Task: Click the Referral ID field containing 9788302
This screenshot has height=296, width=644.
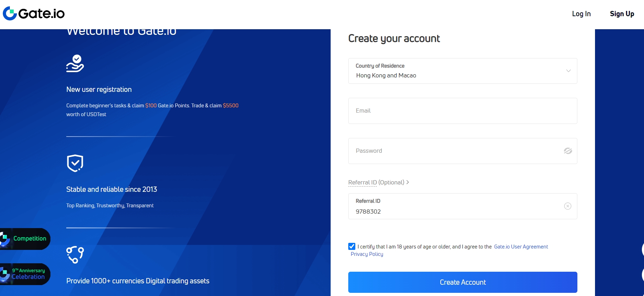Action: (455, 211)
